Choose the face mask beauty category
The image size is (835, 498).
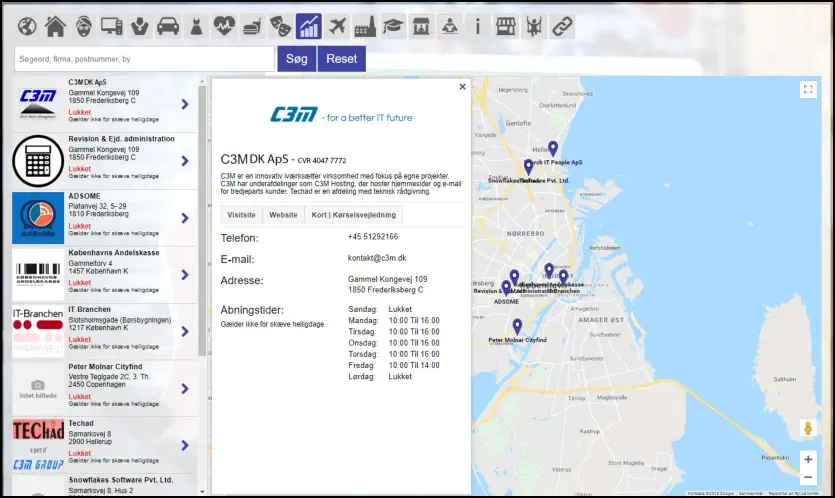point(84,26)
